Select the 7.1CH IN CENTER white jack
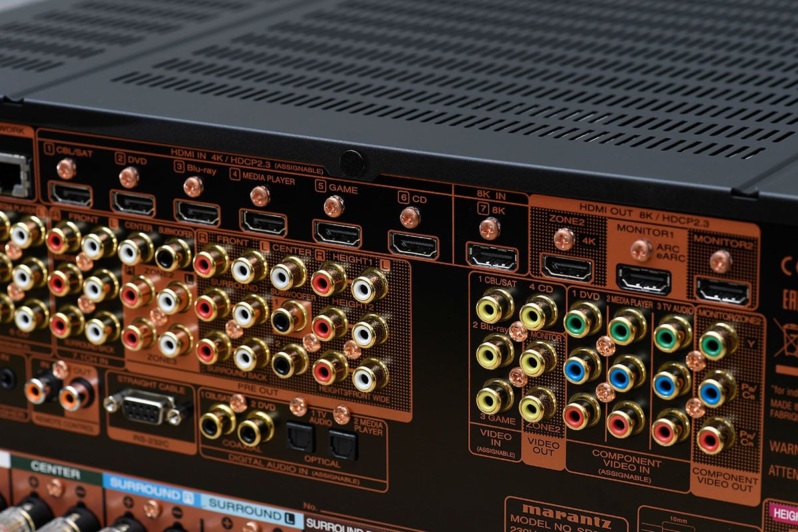The width and height of the screenshot is (798, 532). pyautogui.click(x=136, y=248)
